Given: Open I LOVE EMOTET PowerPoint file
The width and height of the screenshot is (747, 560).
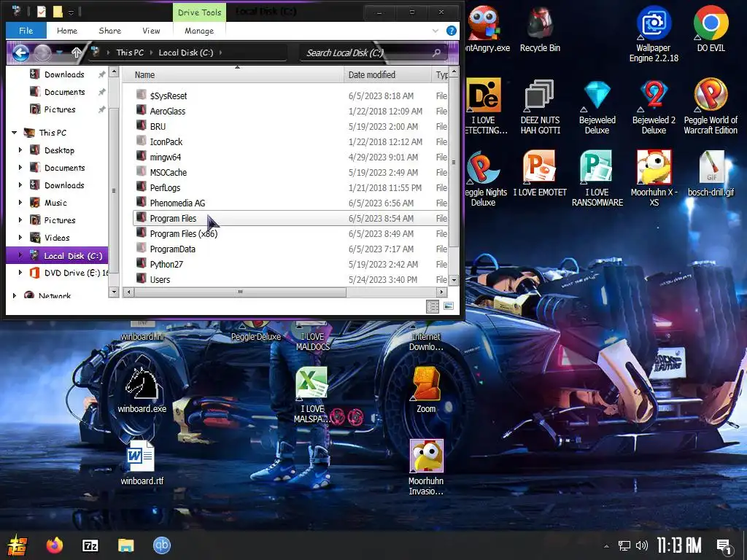Looking at the screenshot, I should (x=540, y=174).
